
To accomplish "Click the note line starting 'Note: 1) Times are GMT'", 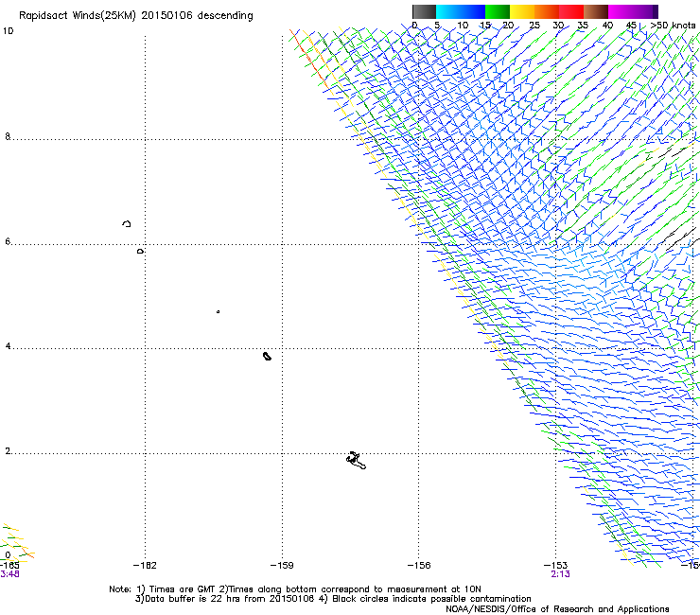I will tap(295, 589).
